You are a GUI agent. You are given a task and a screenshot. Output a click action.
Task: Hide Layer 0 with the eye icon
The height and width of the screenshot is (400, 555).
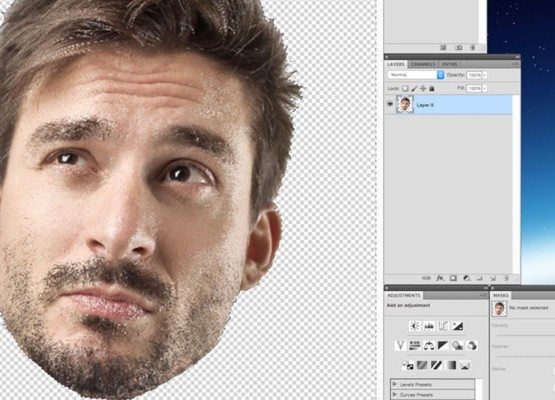click(x=390, y=104)
